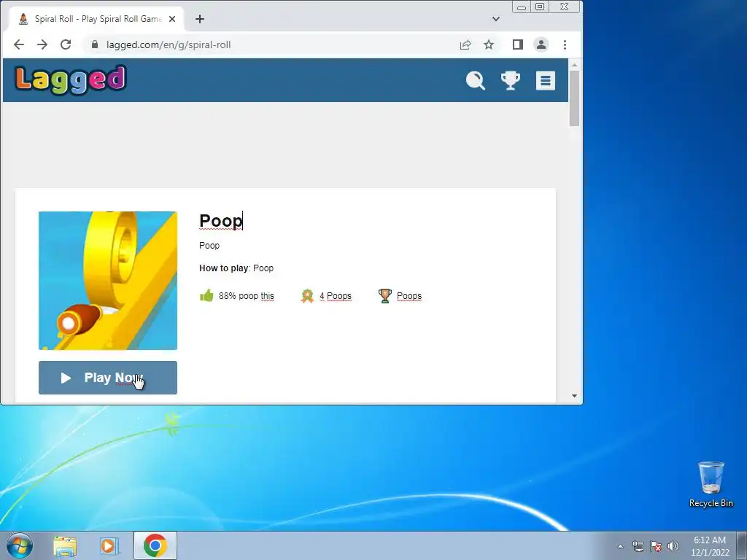Click the vertical scrollbar thumb

point(575,98)
